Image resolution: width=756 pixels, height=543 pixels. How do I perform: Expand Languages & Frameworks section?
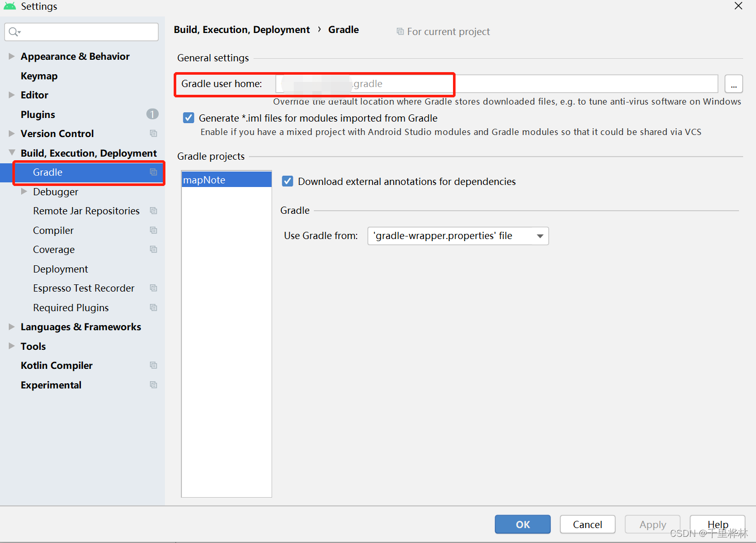[x=12, y=327]
